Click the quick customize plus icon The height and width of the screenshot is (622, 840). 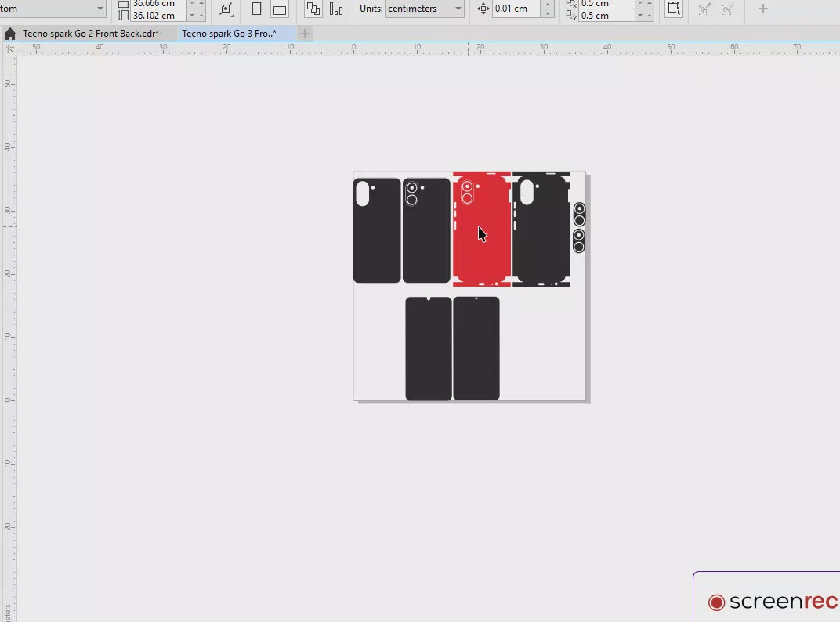[763, 9]
